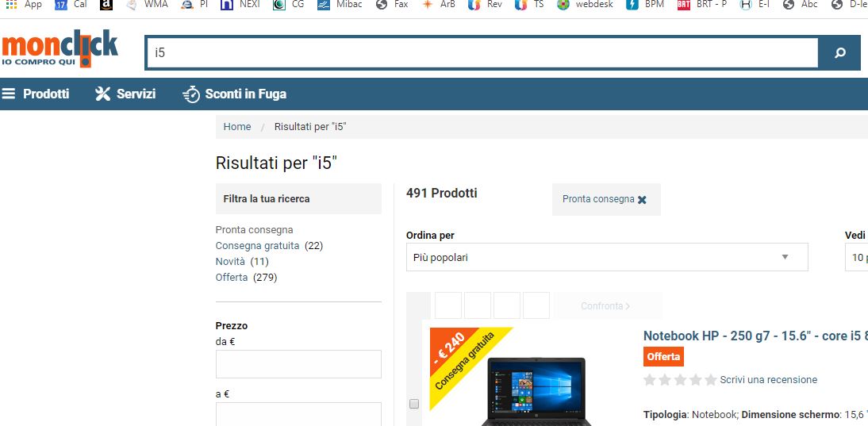Click the Confronta button

click(x=607, y=305)
